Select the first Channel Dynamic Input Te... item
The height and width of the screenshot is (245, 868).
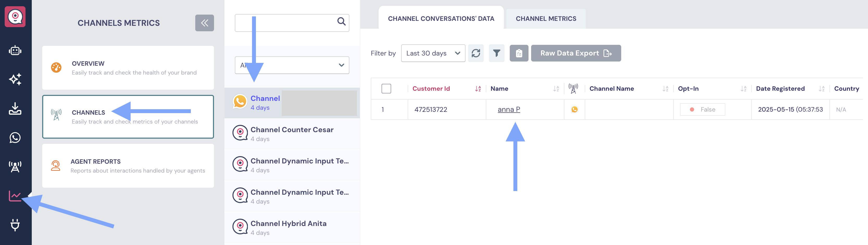pyautogui.click(x=292, y=165)
